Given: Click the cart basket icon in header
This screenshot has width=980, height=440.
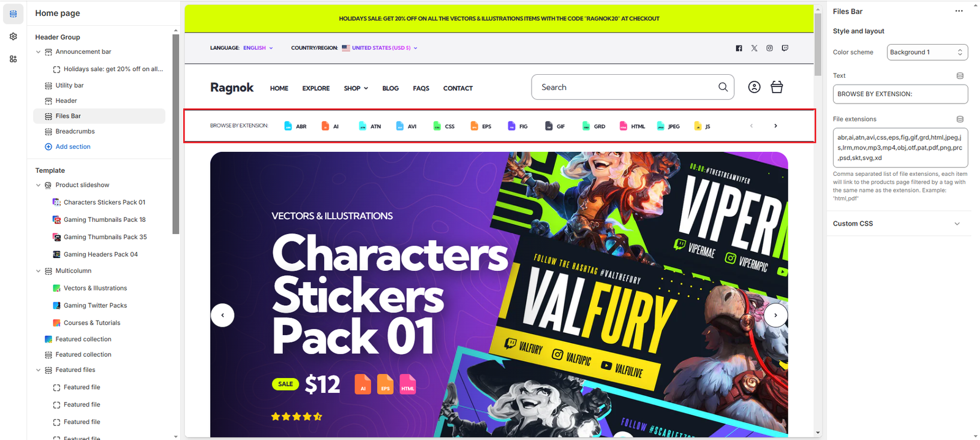Looking at the screenshot, I should pos(777,87).
